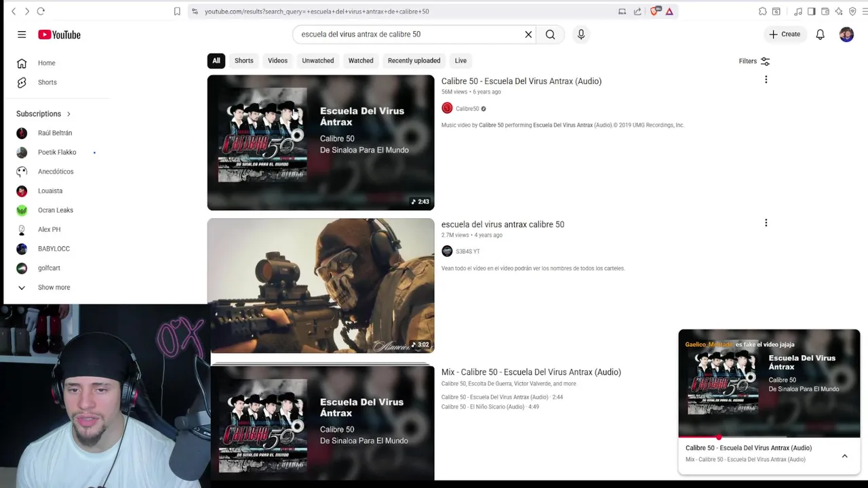The width and height of the screenshot is (868, 488).
Task: Open account avatar menu
Action: coord(846,35)
